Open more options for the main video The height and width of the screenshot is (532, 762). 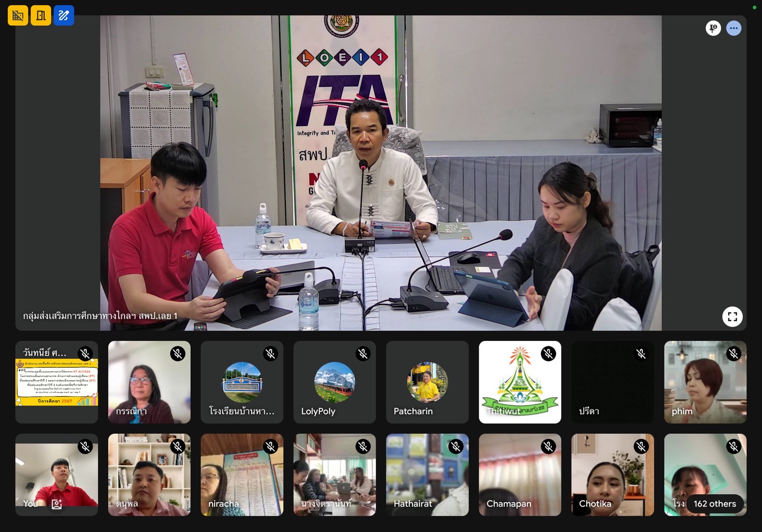(x=734, y=28)
